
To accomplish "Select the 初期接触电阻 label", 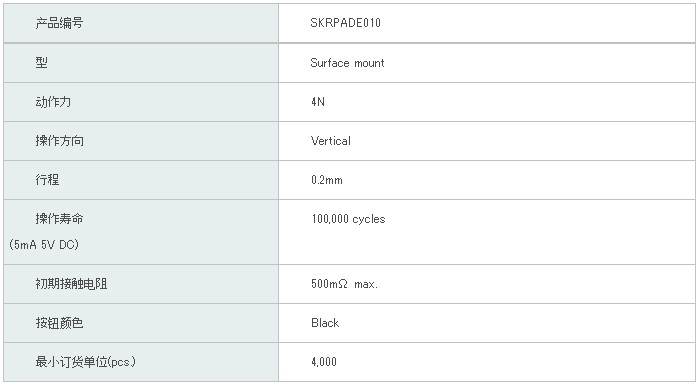I will 71,284.
